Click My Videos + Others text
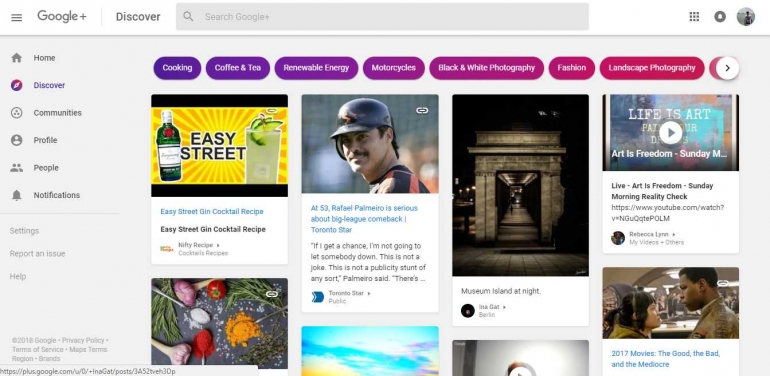The height and width of the screenshot is (376, 770). (656, 242)
